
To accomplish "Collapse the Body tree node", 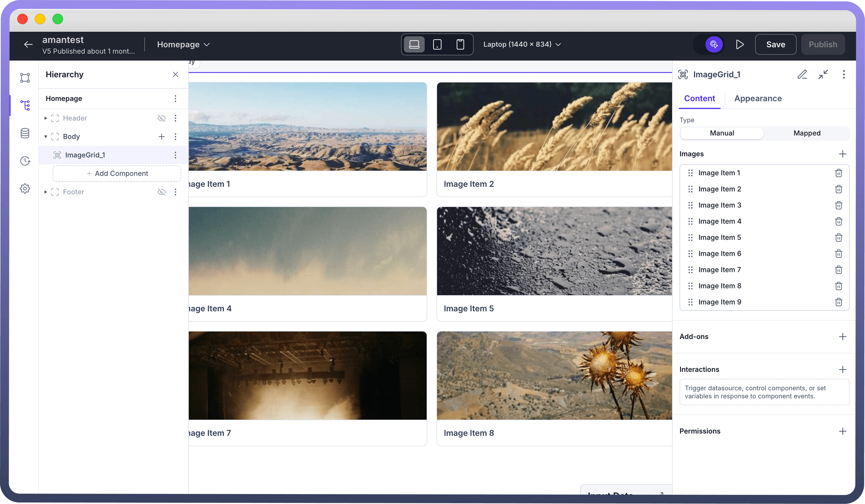I will 46,137.
